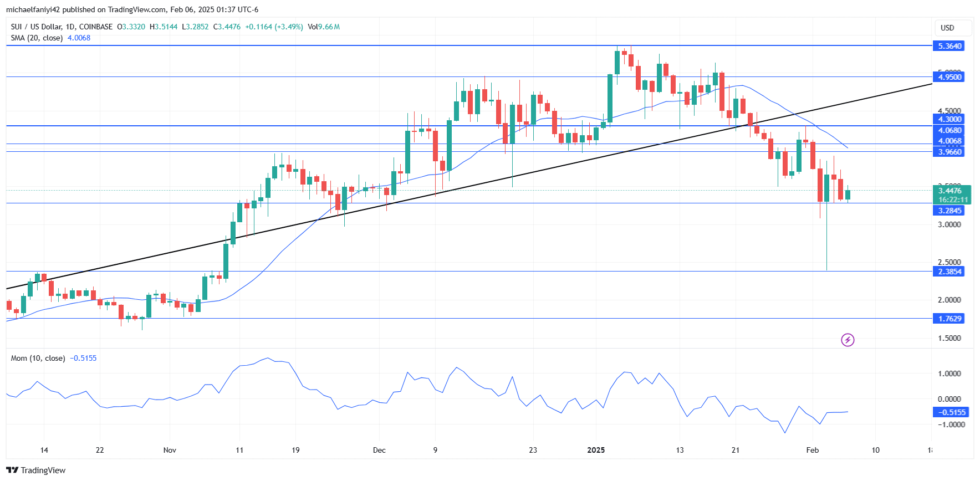Select the 3.9660 price level label
The height and width of the screenshot is (481, 980).
949,152
